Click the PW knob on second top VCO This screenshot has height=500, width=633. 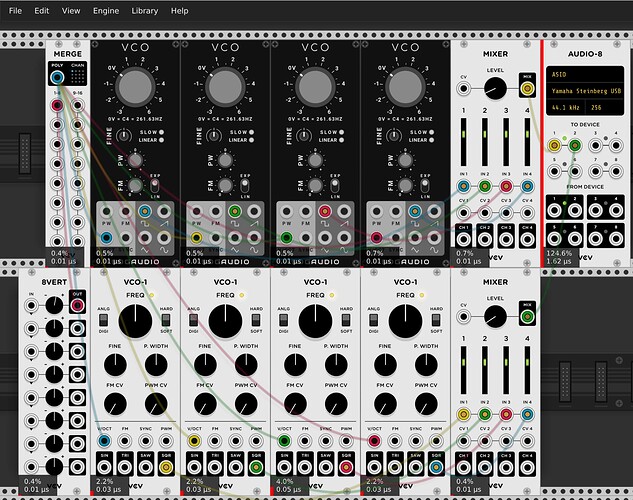pyautogui.click(x=226, y=160)
